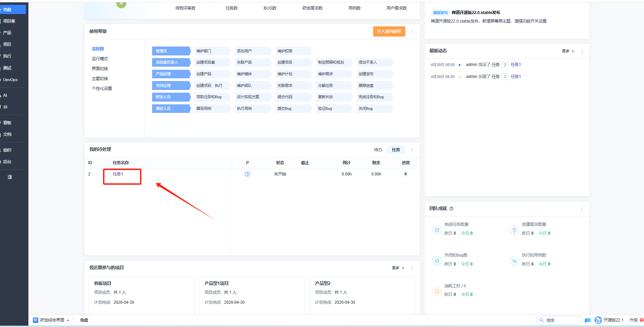Screen dimensions: 644x327
Task: Open the 团队成就 help question icon
Action: pyautogui.click(x=451, y=209)
